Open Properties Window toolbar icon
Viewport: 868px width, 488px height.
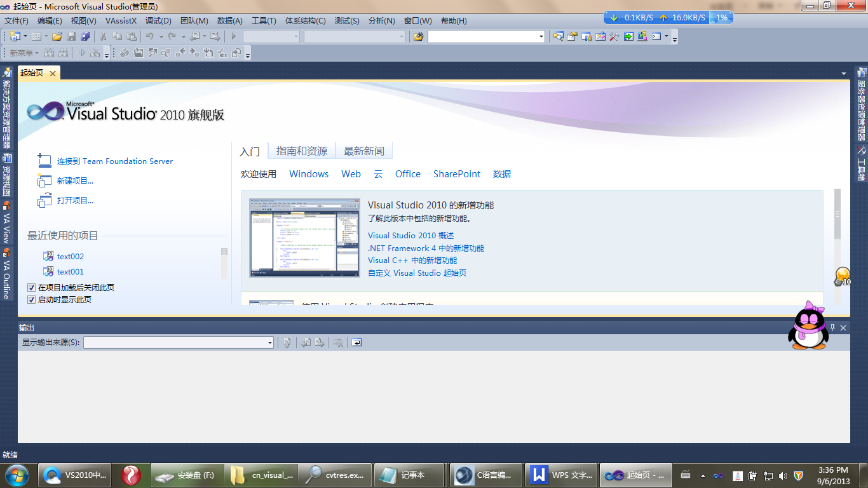click(x=572, y=36)
